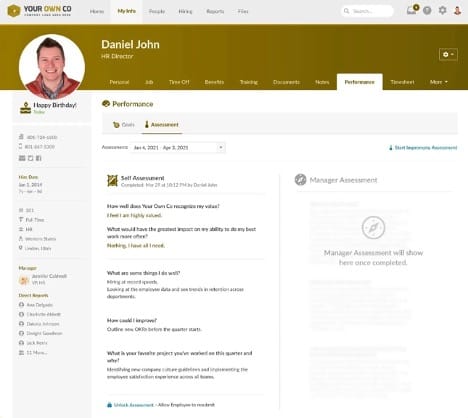Click the 'How could I improve?' question

click(x=132, y=320)
